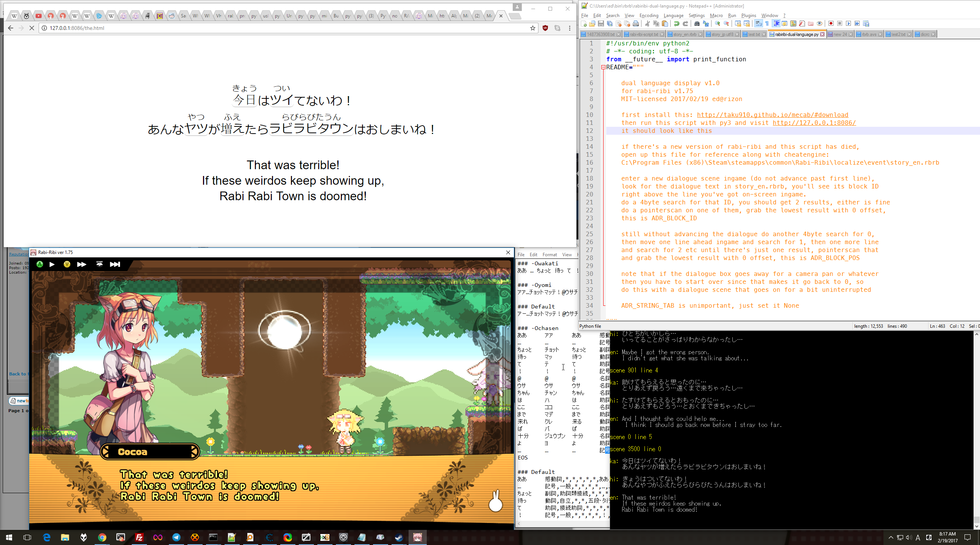Image resolution: width=980 pixels, height=545 pixels.
Task: Click the Print icon in Notepad++ toolbar
Action: point(636,23)
